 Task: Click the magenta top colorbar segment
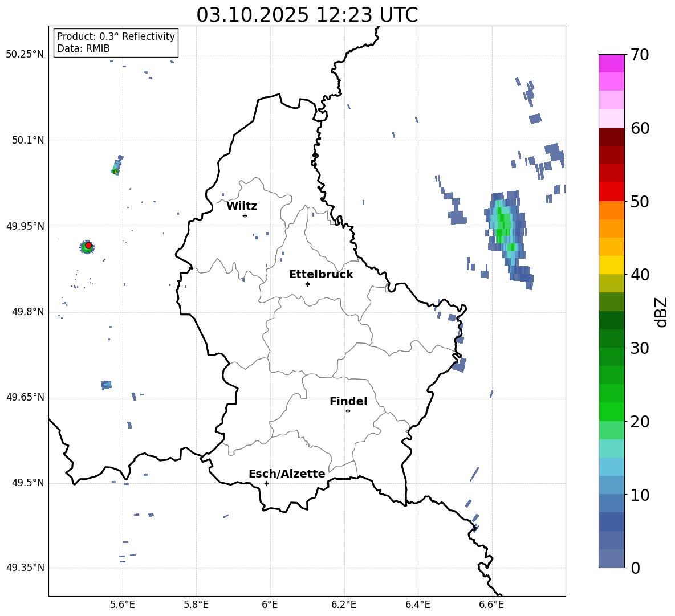click(611, 63)
